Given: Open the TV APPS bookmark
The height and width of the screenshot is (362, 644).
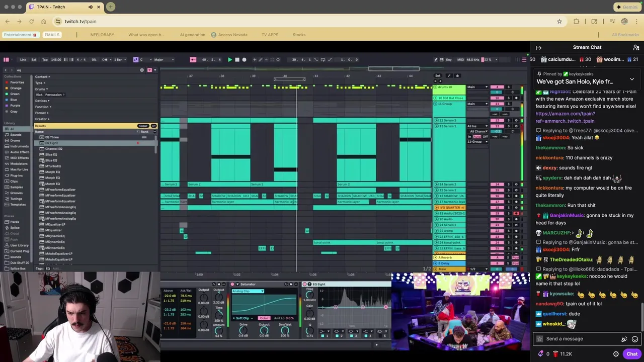Looking at the screenshot, I should click(x=270, y=35).
